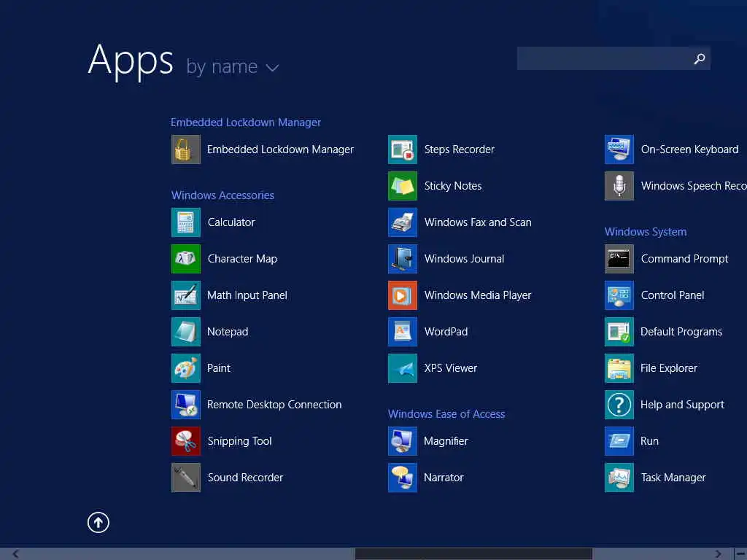Click the 'Character Map' label text

coord(242,259)
